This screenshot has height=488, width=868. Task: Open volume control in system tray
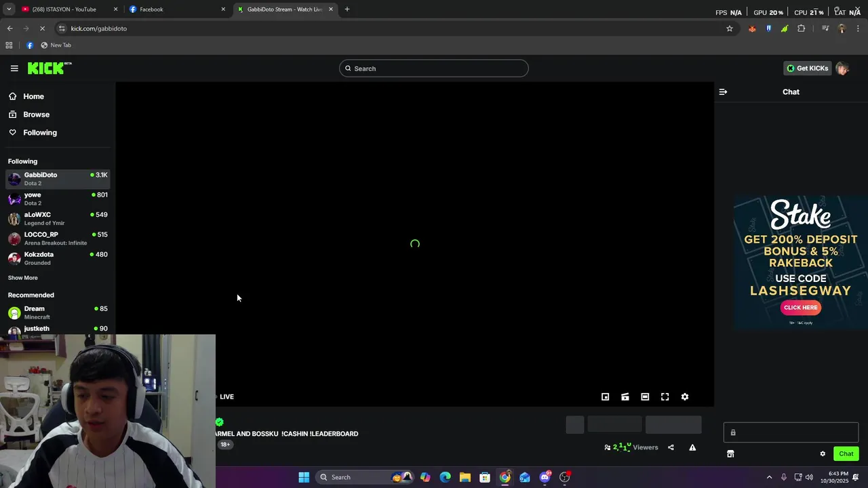tap(809, 477)
